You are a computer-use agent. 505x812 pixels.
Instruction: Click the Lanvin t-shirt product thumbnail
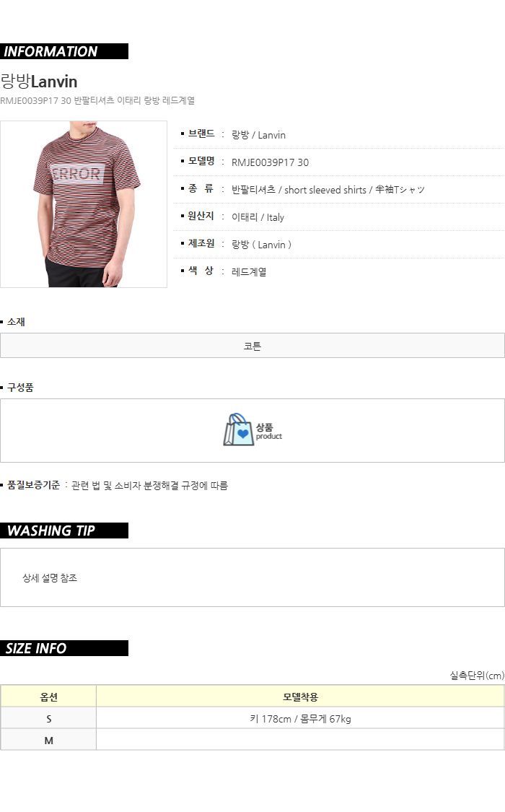point(83,204)
